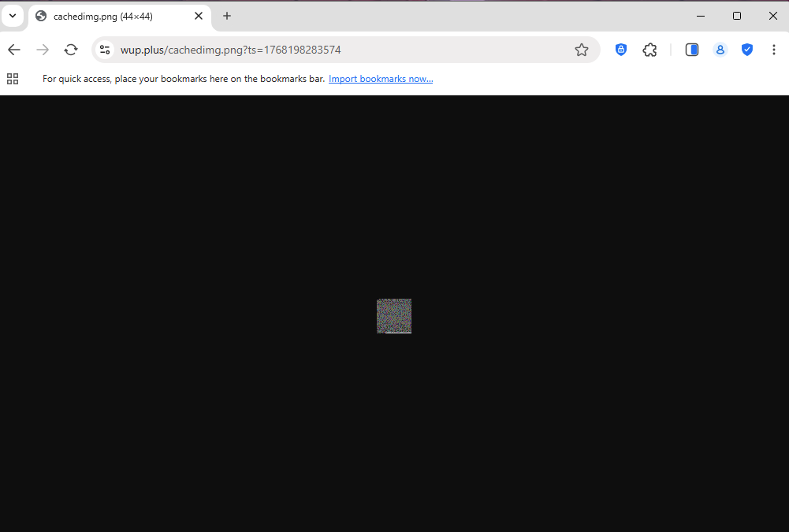Open a new tab with plus button
The width and height of the screenshot is (789, 532).
[227, 16]
